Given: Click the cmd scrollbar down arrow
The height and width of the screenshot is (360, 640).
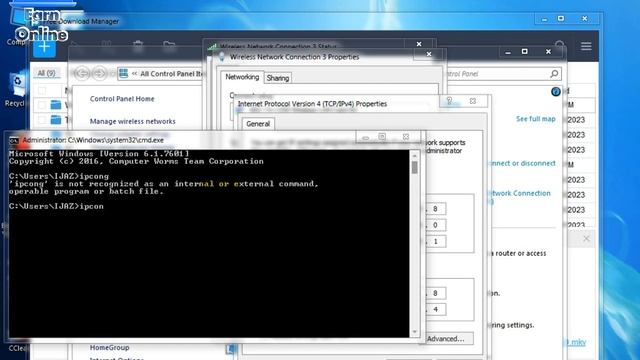Looking at the screenshot, I should (414, 332).
